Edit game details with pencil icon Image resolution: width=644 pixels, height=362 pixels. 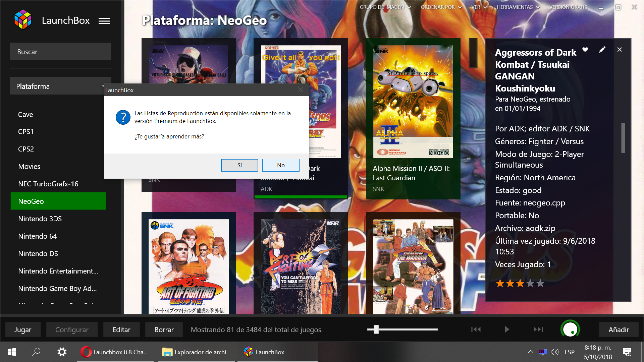pyautogui.click(x=602, y=50)
